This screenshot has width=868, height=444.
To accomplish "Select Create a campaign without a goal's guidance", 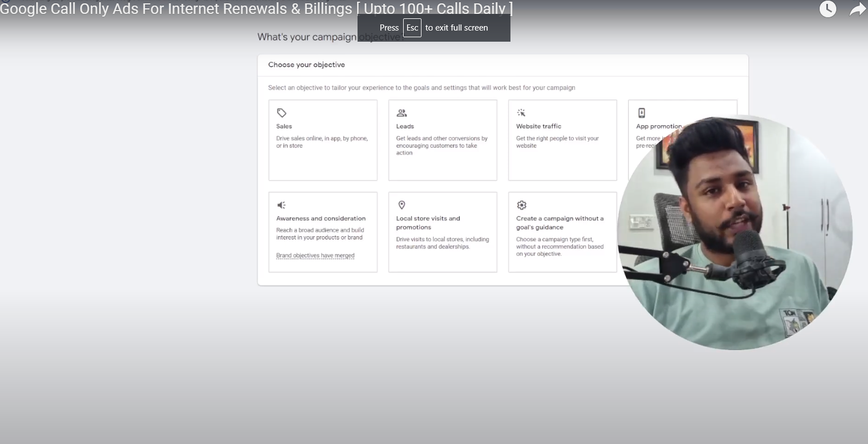I will coord(562,232).
